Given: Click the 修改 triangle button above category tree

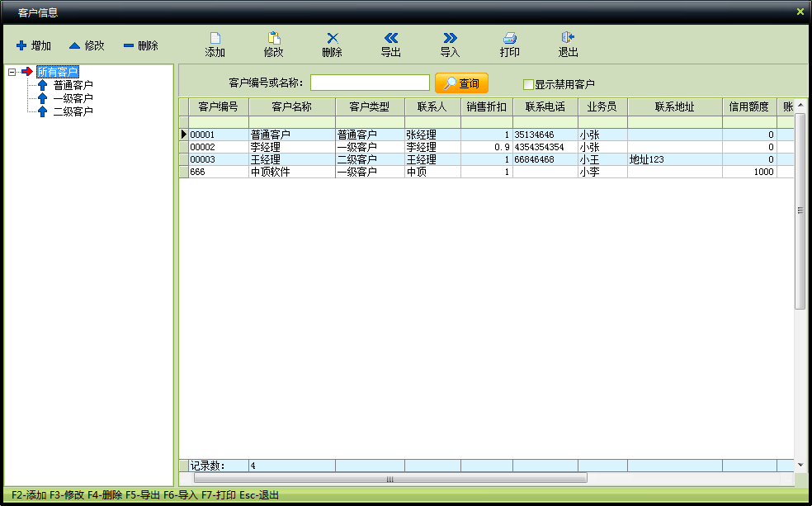Looking at the screenshot, I should pos(87,45).
